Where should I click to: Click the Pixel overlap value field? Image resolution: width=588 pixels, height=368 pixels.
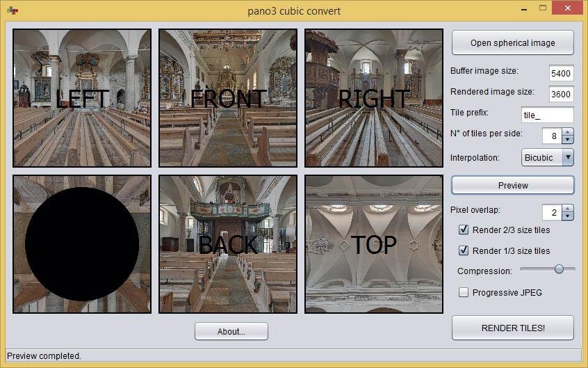tap(552, 213)
